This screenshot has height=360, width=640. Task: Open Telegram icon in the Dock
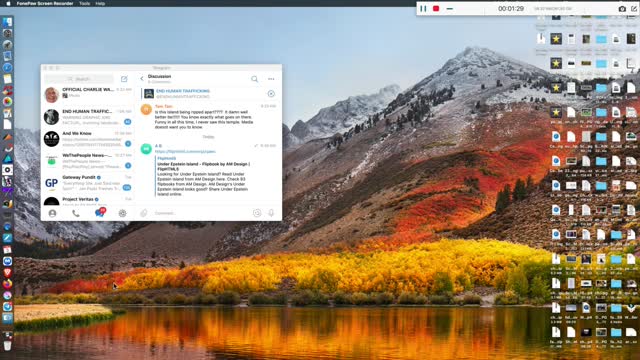coord(7,307)
